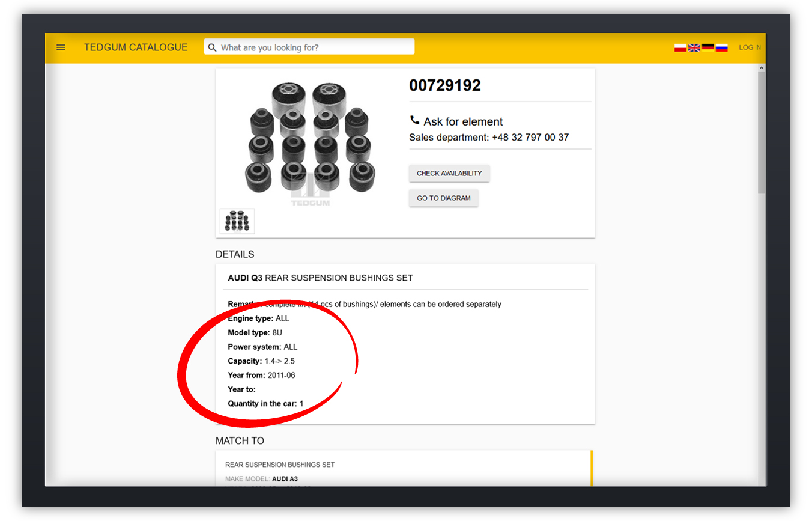This screenshot has height=521, width=812.
Task: Click the 'Year to:' line
Action: point(241,389)
